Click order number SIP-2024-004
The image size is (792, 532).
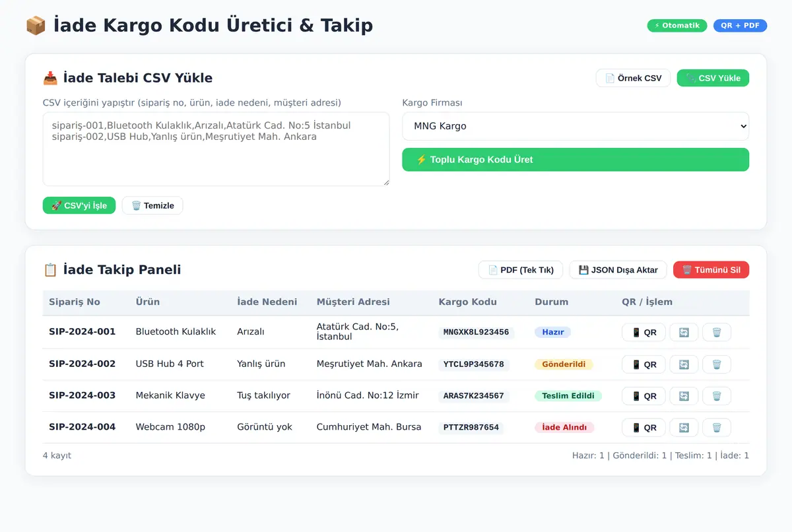click(x=82, y=428)
